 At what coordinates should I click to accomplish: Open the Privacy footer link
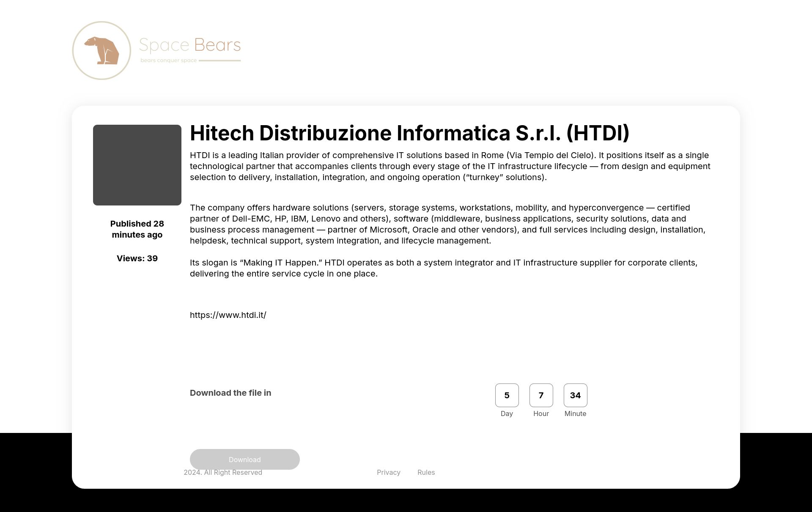(x=389, y=472)
